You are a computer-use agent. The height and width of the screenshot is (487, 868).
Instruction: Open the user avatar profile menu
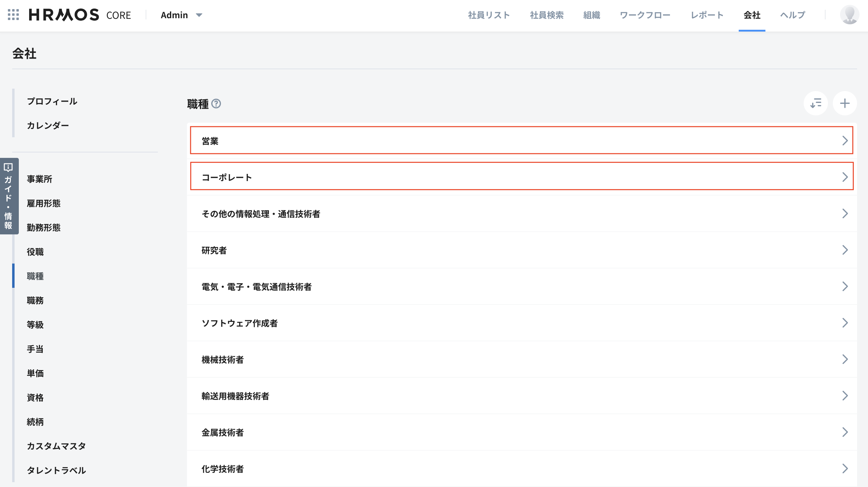pyautogui.click(x=849, y=15)
